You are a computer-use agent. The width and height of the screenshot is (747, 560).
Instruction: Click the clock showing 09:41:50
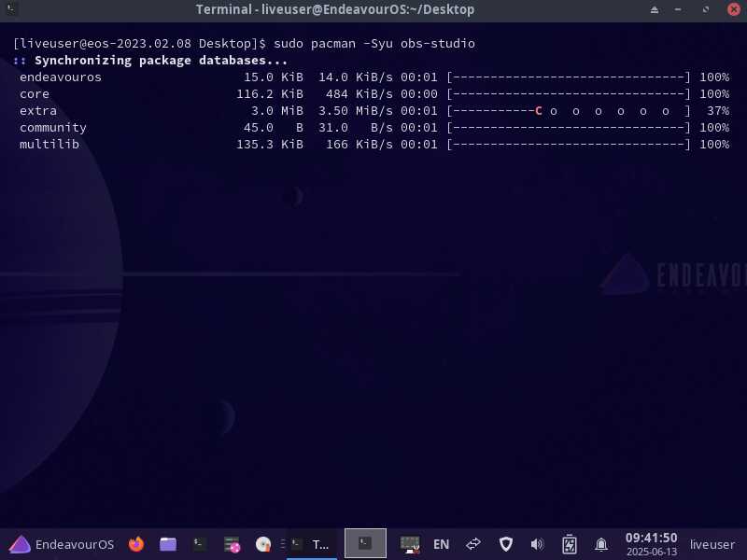651,539
